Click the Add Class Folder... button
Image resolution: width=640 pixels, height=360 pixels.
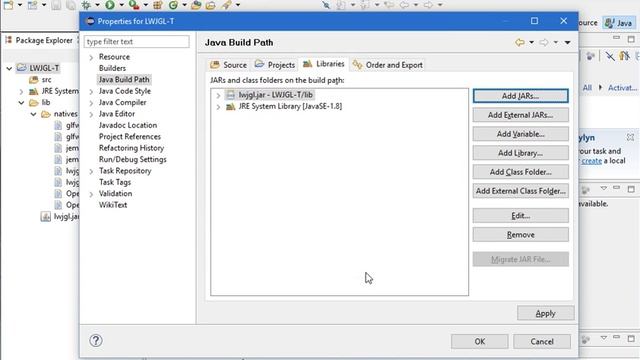tap(520, 172)
